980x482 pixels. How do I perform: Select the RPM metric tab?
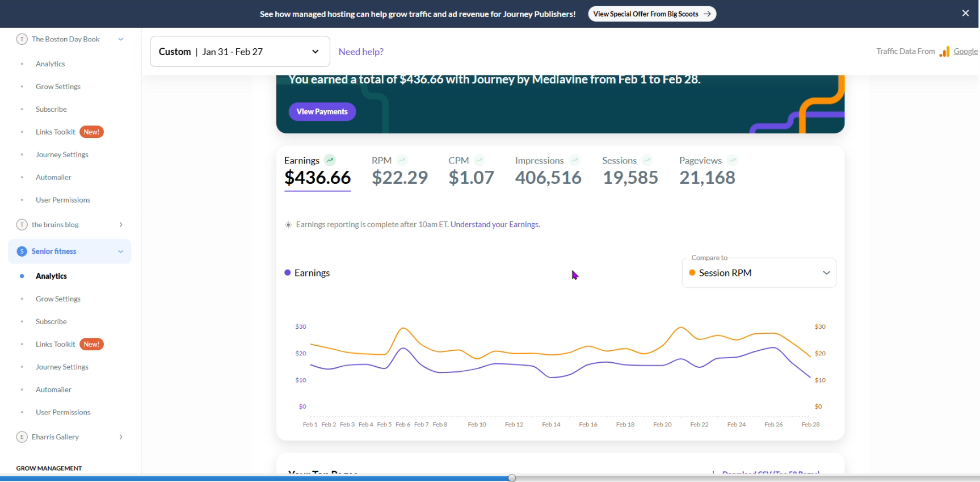pyautogui.click(x=399, y=172)
